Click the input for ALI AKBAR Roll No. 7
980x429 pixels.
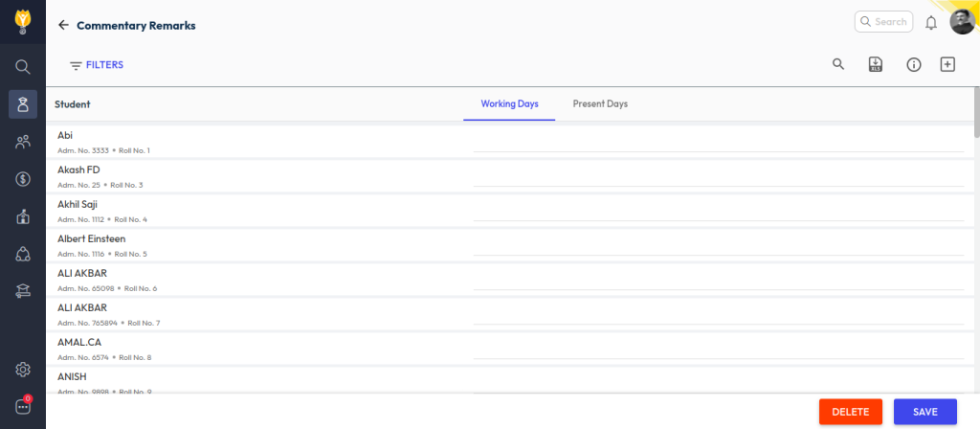[x=719, y=315]
